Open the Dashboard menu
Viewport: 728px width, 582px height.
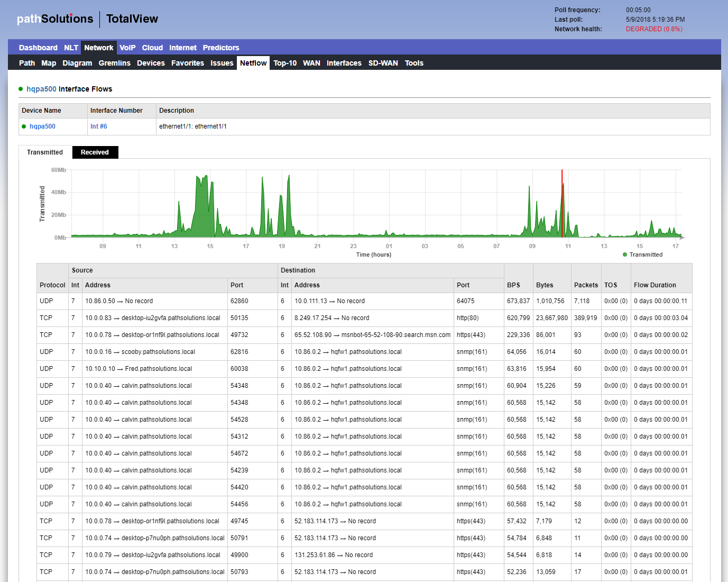tap(38, 47)
